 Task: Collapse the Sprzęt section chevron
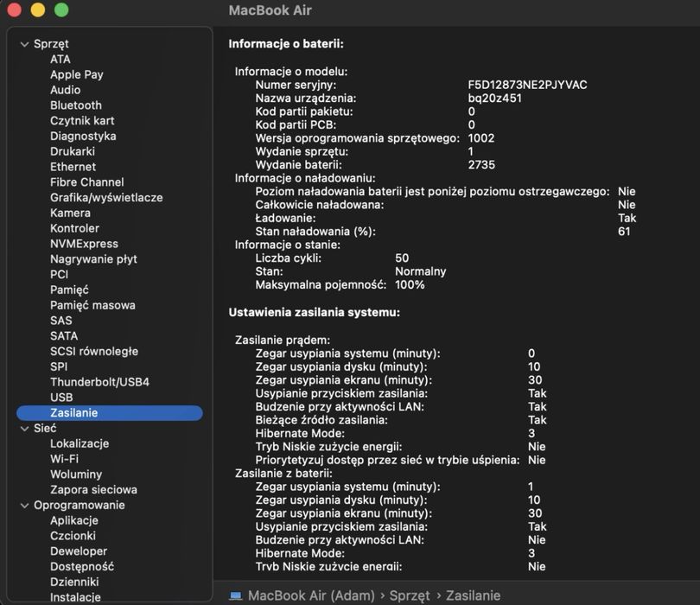coord(24,44)
